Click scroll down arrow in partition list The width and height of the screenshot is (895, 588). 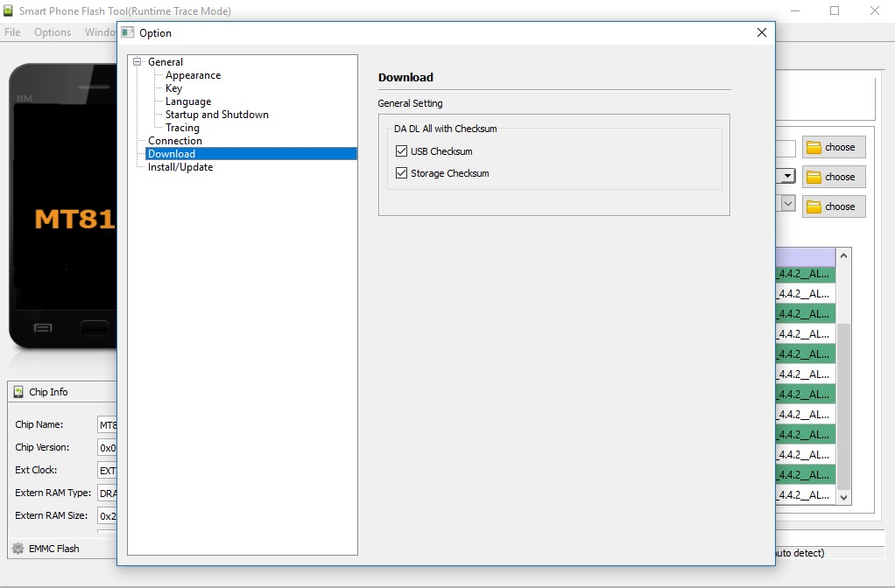tap(843, 497)
